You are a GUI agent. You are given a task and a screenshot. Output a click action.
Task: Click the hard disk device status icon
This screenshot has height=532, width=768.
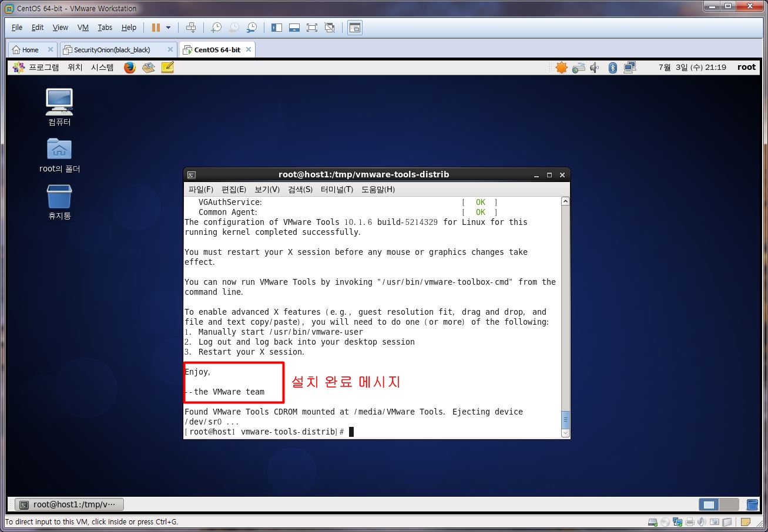pyautogui.click(x=653, y=521)
